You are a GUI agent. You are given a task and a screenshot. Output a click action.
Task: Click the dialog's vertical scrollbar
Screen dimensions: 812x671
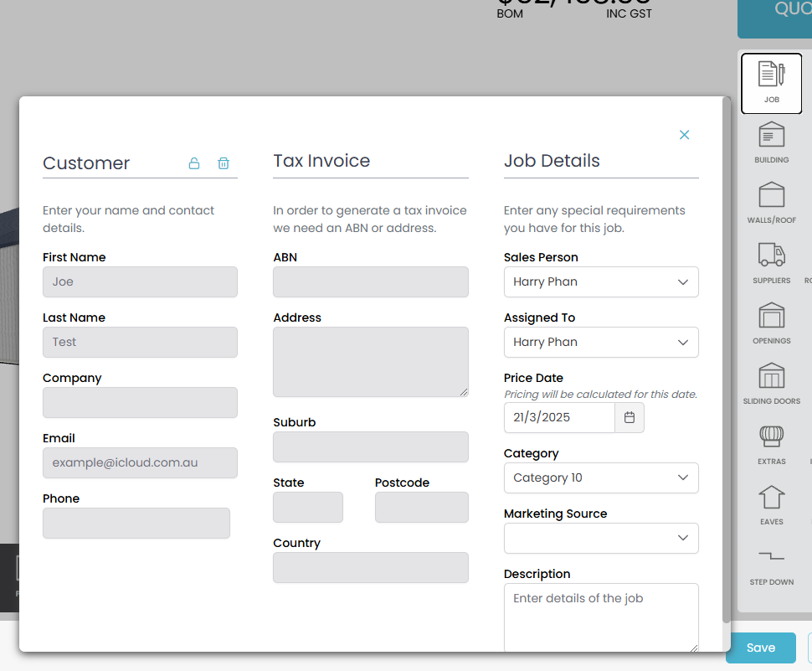click(x=726, y=360)
